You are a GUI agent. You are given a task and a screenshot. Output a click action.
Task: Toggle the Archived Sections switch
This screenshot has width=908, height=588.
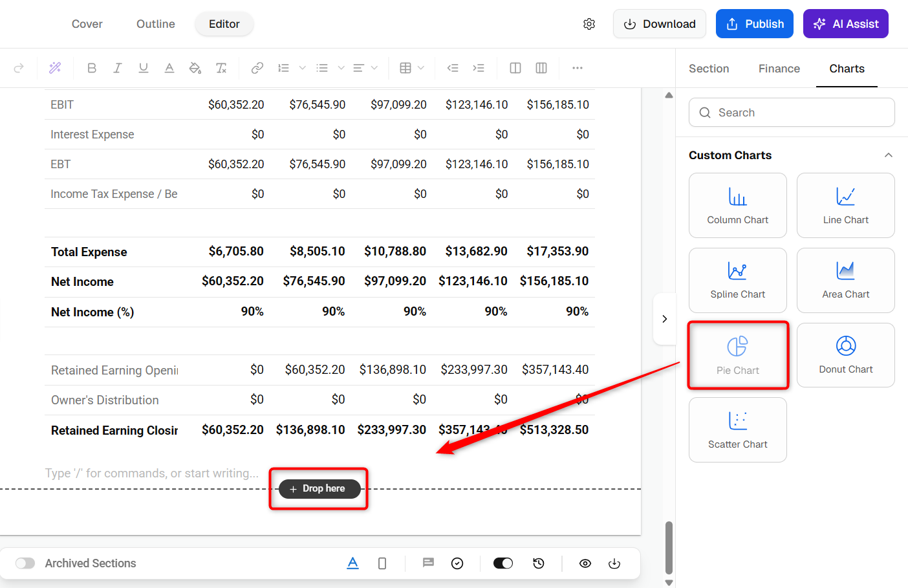[x=25, y=563]
